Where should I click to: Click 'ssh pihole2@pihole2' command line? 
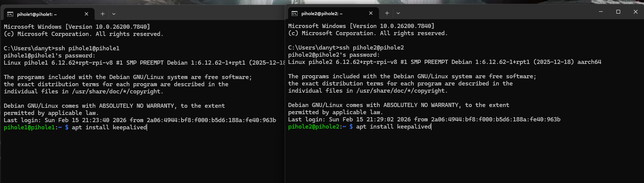tap(346, 48)
